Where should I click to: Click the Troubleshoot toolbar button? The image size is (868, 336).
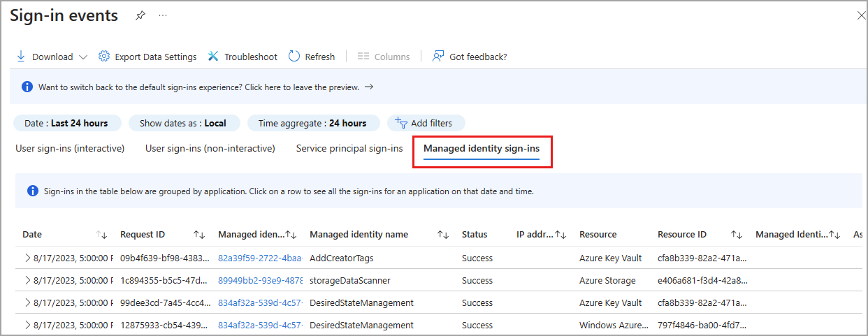tap(243, 57)
